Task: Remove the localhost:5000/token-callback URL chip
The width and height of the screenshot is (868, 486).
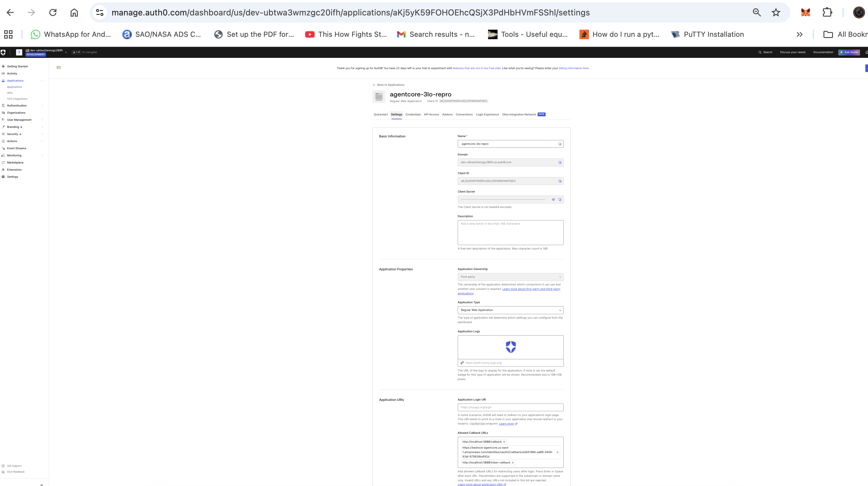Action: pos(513,463)
